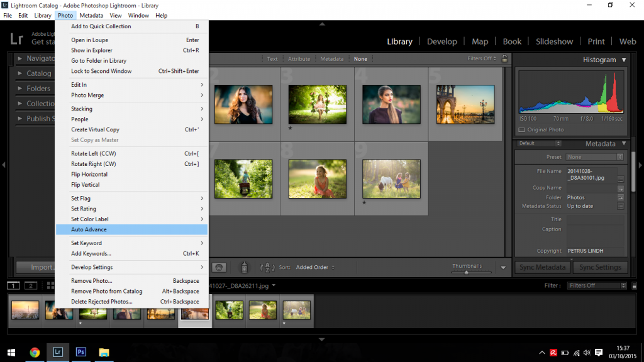Collapse the Metadata panel

pyautogui.click(x=624, y=144)
